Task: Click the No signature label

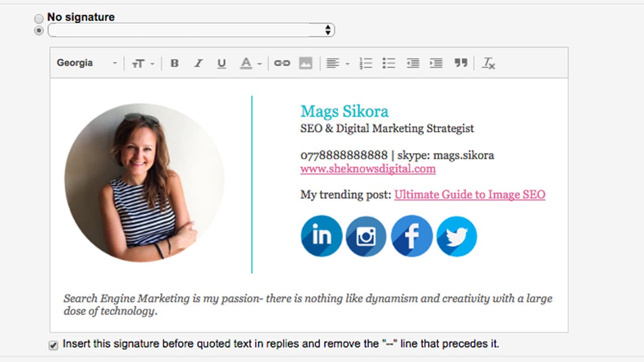Action: [81, 17]
